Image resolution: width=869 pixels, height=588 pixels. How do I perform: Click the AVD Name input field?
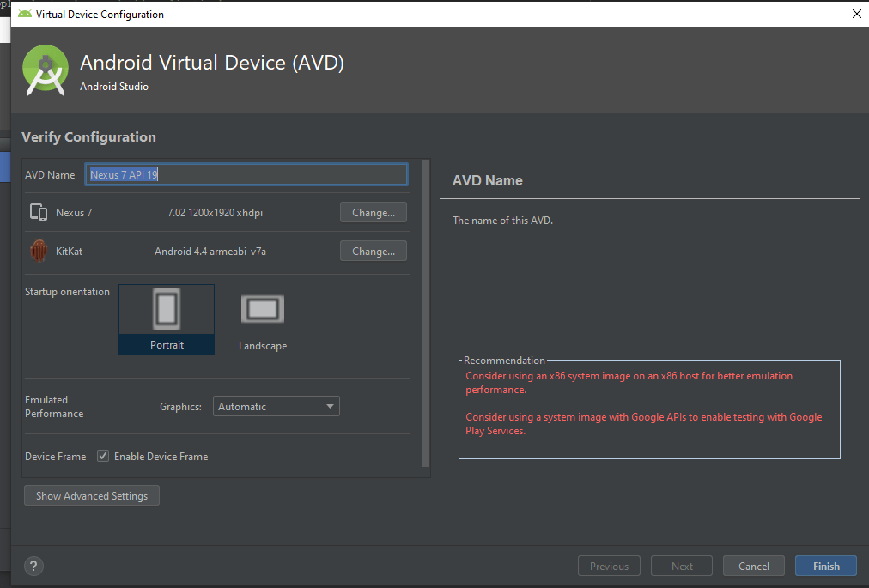(246, 174)
